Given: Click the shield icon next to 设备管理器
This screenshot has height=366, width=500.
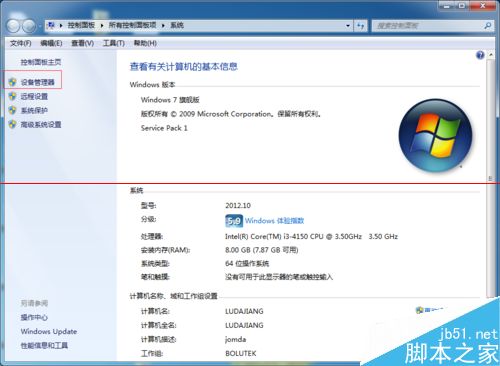Looking at the screenshot, I should pos(13,82).
